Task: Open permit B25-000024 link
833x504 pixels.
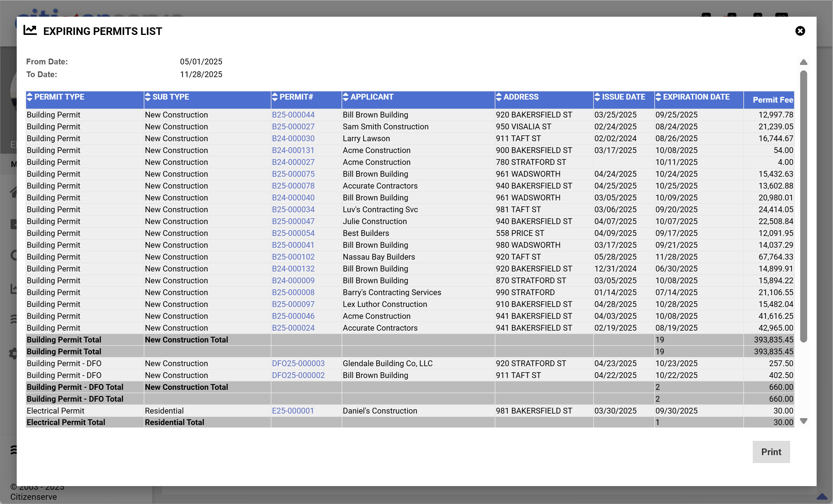Action: point(293,328)
